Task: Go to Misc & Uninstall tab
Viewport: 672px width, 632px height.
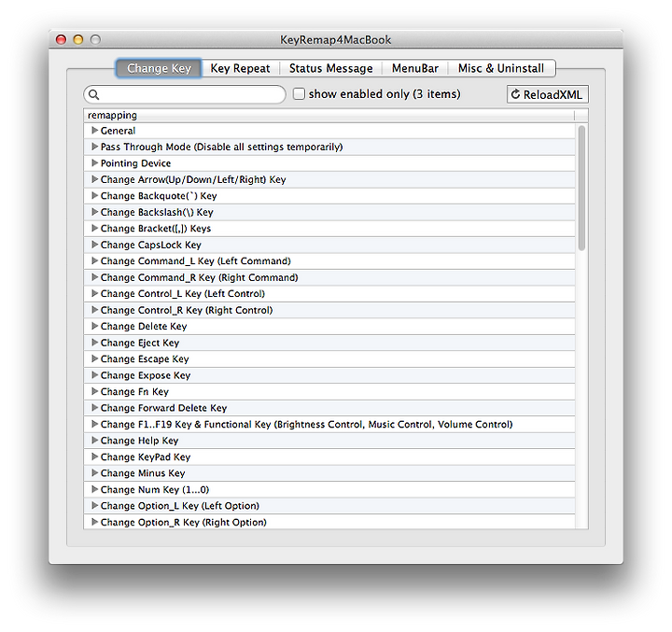Action: coord(501,68)
